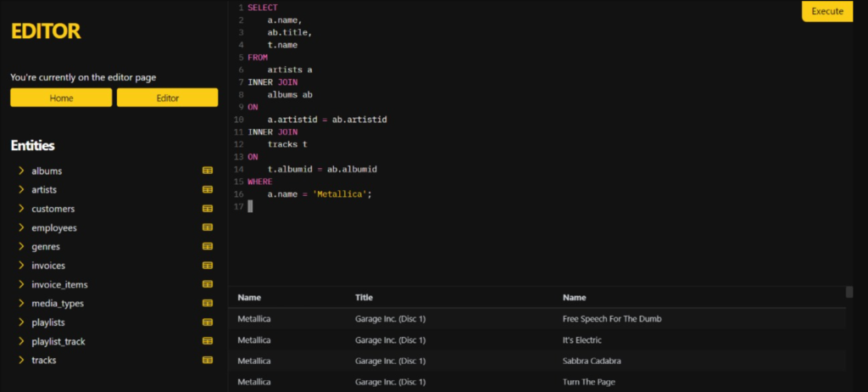
Task: Open table icon next to playlists
Action: [208, 322]
